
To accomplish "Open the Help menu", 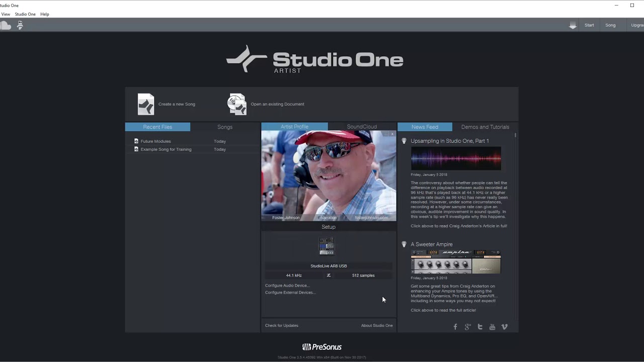I will click(x=45, y=14).
